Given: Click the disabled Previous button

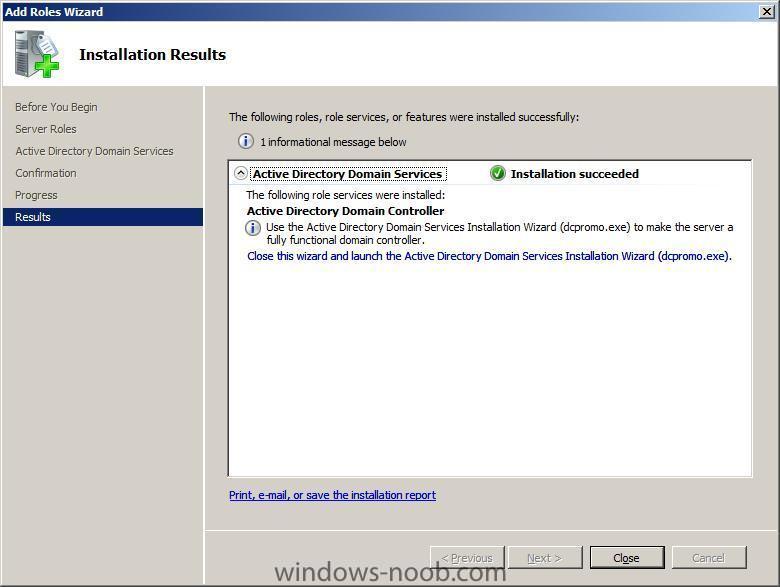Looking at the screenshot, I should pyautogui.click(x=467, y=558).
